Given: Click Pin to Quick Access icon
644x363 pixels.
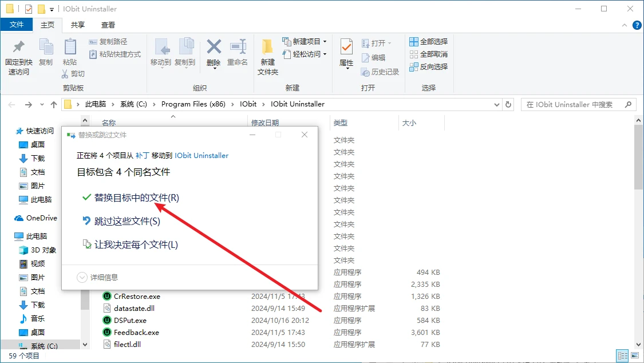Looking at the screenshot, I should click(x=18, y=47).
